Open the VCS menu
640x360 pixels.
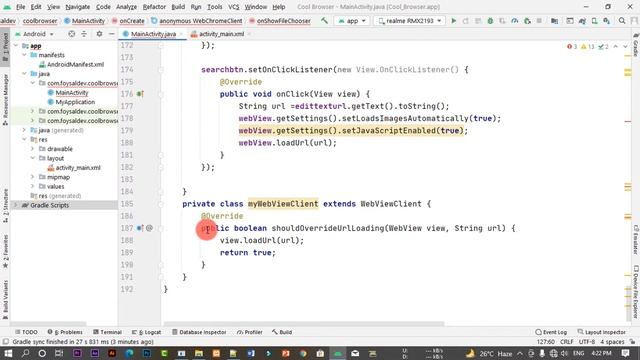tap(234, 7)
